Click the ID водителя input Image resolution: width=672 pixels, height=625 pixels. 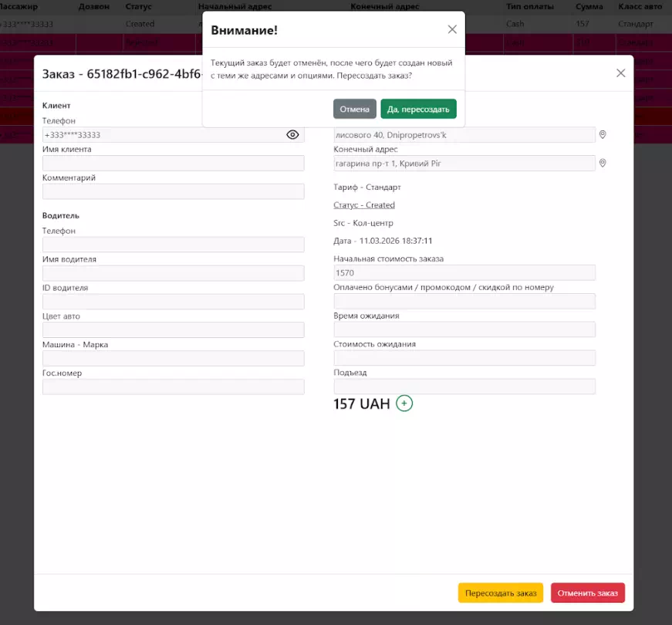click(173, 302)
